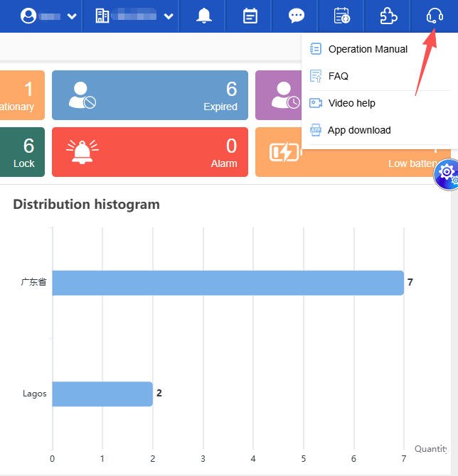Click the user account avatar icon
458x476 pixels.
[x=28, y=16]
